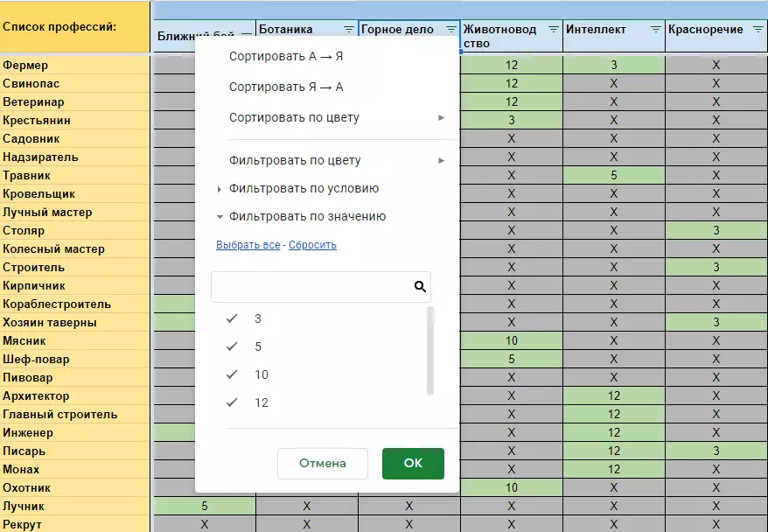768x532 pixels.
Task: Click the filter values list scrollbar
Action: (430, 351)
